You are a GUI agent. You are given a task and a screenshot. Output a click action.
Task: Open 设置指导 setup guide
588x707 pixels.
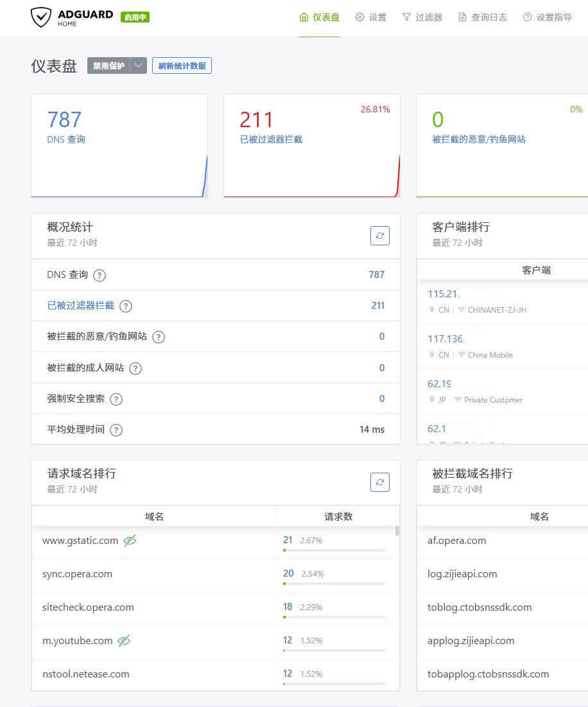[x=547, y=17]
